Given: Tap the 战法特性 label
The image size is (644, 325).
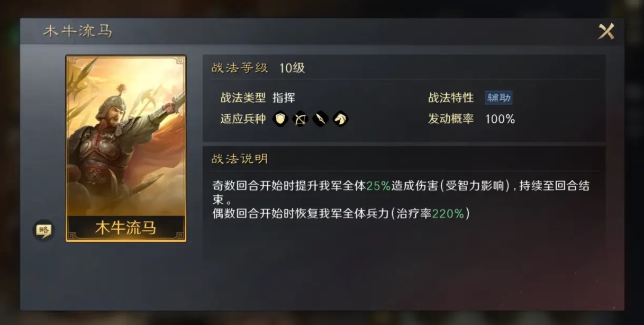Looking at the screenshot, I should point(451,98).
